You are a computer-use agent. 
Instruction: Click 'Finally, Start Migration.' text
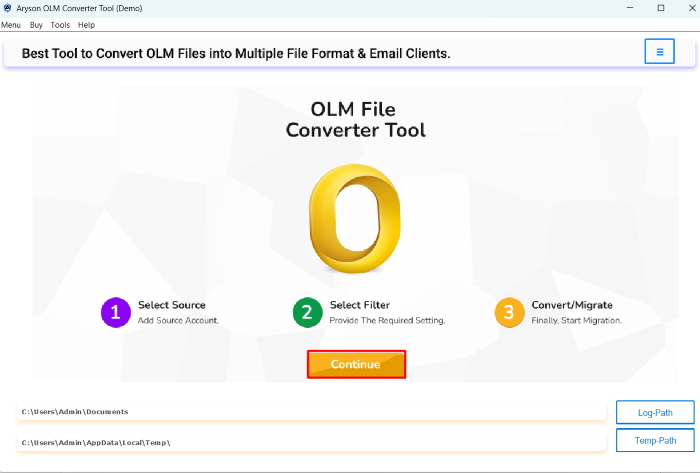click(576, 320)
